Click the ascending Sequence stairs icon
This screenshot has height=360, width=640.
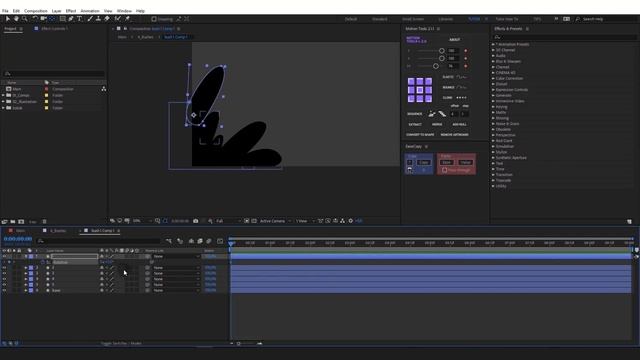(431, 114)
